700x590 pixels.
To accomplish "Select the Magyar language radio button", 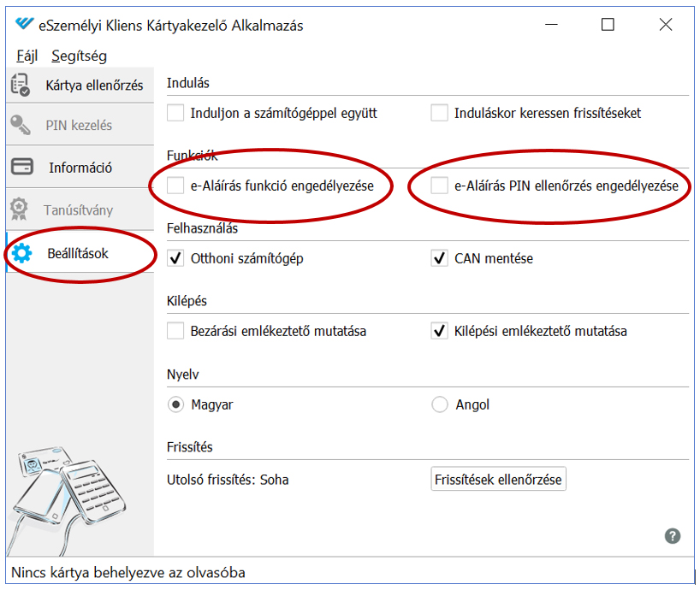I will (176, 404).
